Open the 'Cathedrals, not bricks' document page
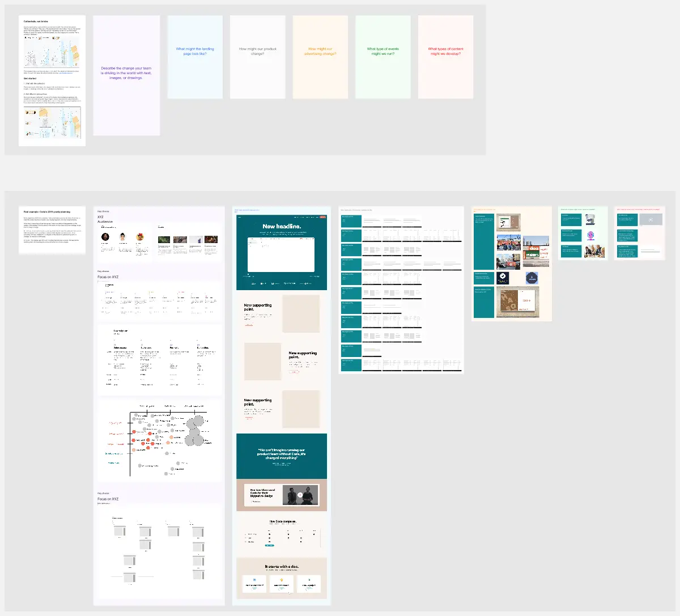The height and width of the screenshot is (616, 680). pyautogui.click(x=52, y=80)
